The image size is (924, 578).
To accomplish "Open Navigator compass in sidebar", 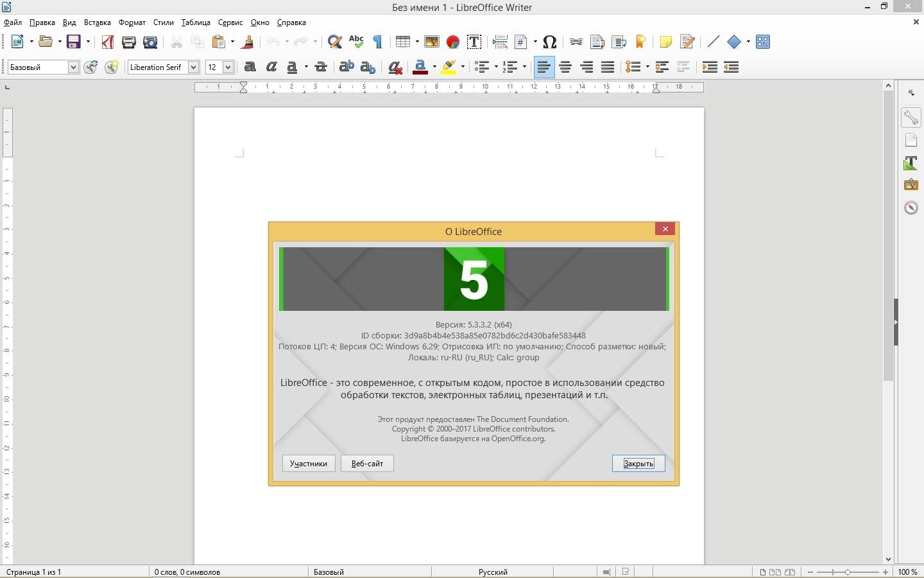I will point(911,207).
